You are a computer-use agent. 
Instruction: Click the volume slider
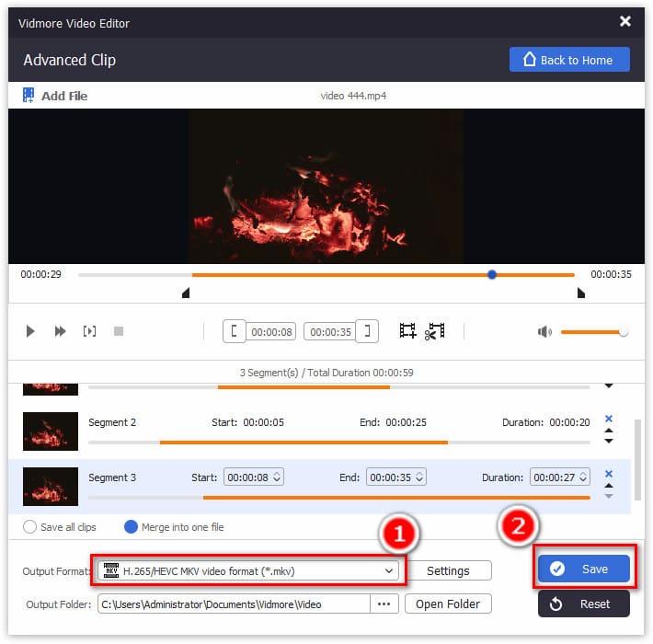[x=591, y=331]
